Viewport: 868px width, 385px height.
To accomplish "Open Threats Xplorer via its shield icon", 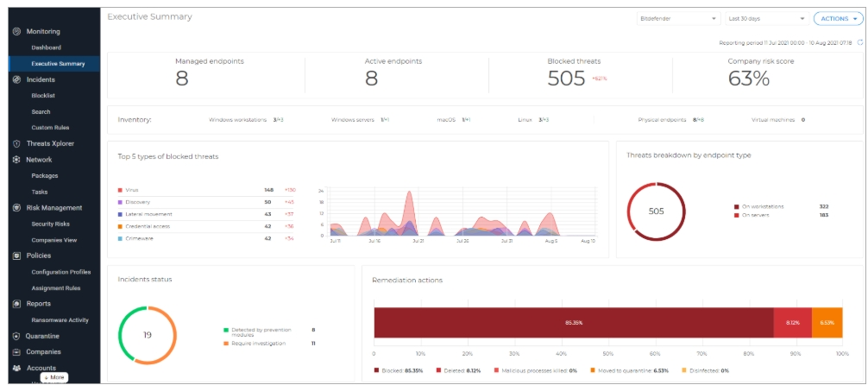I will [16, 143].
